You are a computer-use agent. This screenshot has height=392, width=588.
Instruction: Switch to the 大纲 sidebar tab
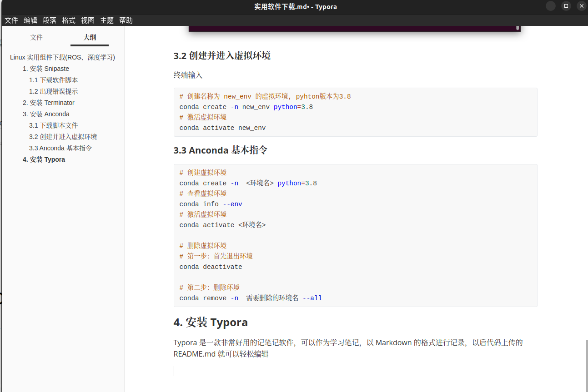pos(90,37)
